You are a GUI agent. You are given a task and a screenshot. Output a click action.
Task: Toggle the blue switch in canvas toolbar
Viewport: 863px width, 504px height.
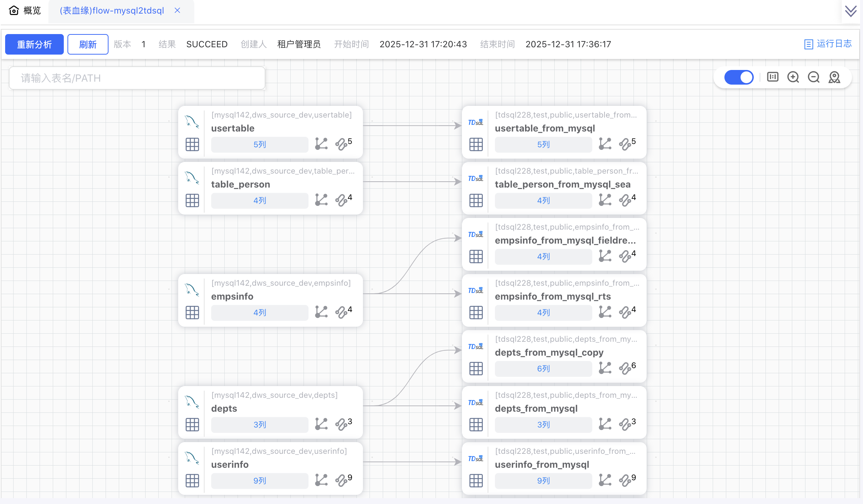coord(739,77)
